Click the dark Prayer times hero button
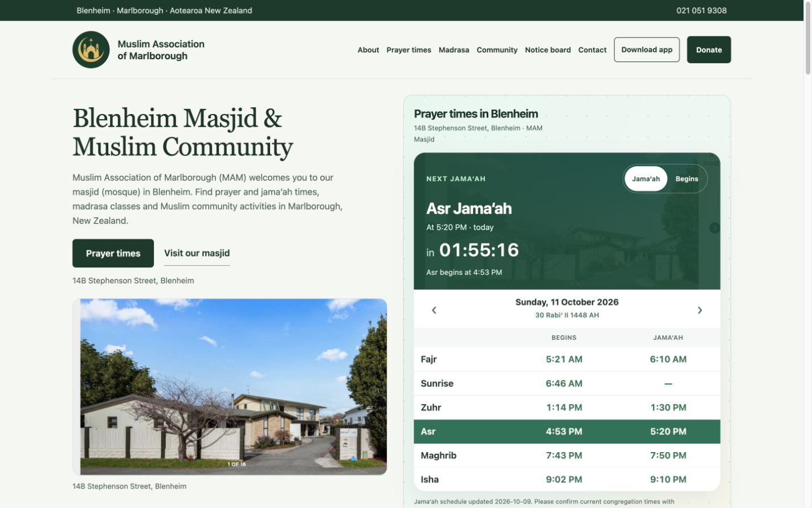Image resolution: width=812 pixels, height=508 pixels. [113, 253]
